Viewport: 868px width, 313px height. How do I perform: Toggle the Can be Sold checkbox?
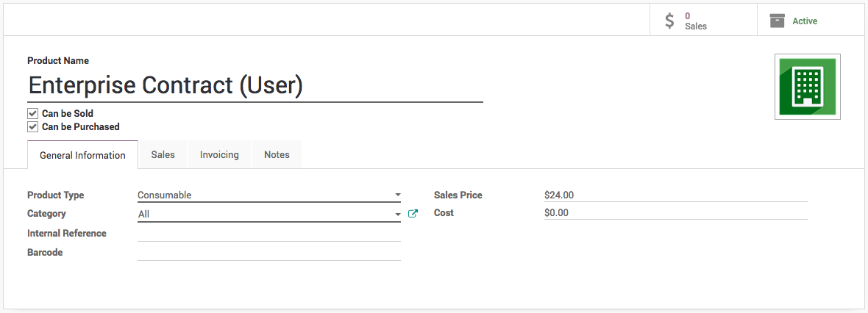point(32,114)
